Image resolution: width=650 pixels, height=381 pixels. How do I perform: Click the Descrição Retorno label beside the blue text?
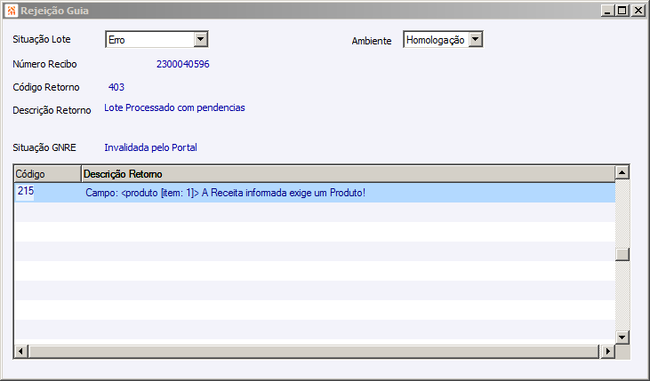52,110
